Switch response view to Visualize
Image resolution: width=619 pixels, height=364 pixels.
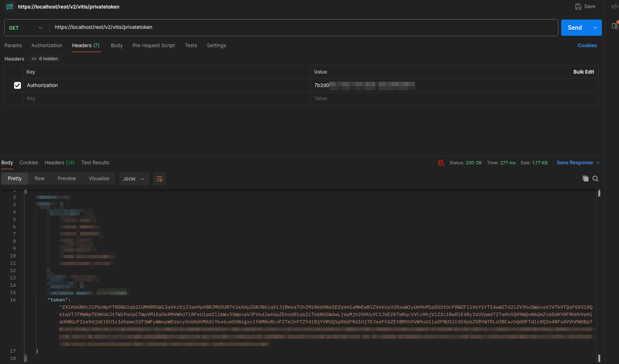(x=99, y=179)
